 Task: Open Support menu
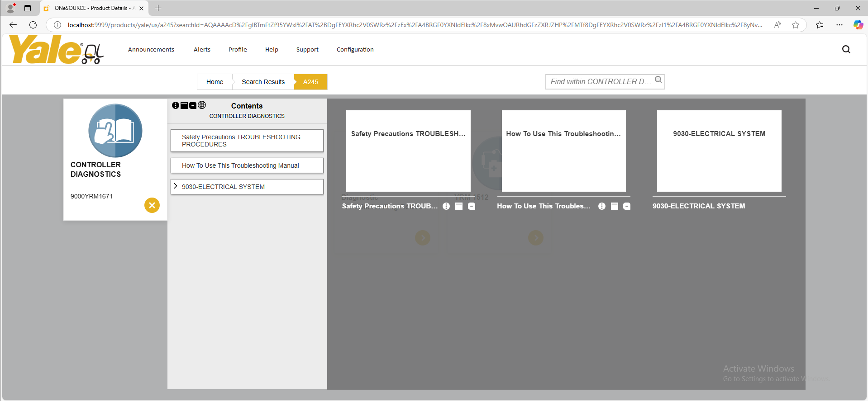(x=307, y=49)
